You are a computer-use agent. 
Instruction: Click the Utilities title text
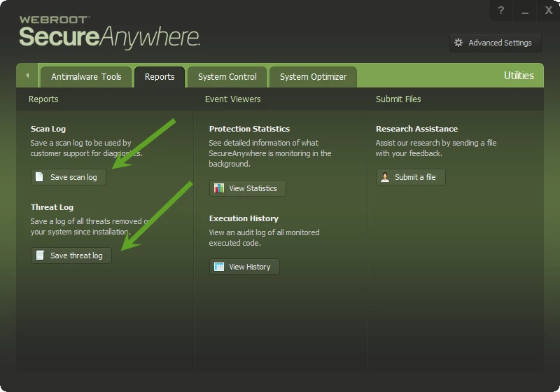[519, 76]
